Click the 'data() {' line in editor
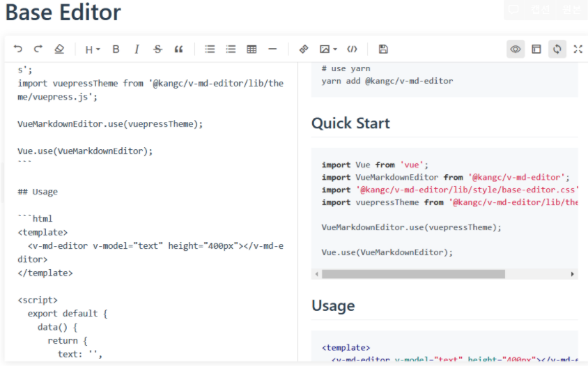 click(x=57, y=328)
